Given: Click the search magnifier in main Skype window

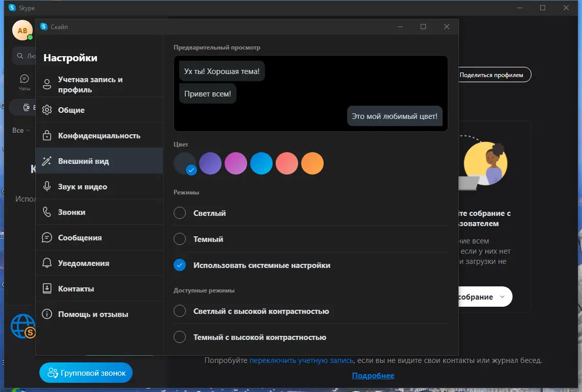Looking at the screenshot, I should (20, 56).
